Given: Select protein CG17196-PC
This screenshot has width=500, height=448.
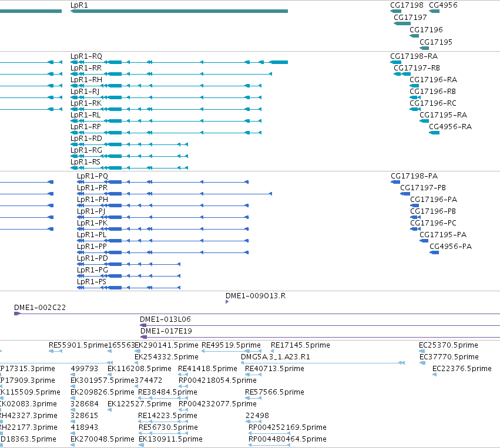Looking at the screenshot, I should tap(415, 229).
